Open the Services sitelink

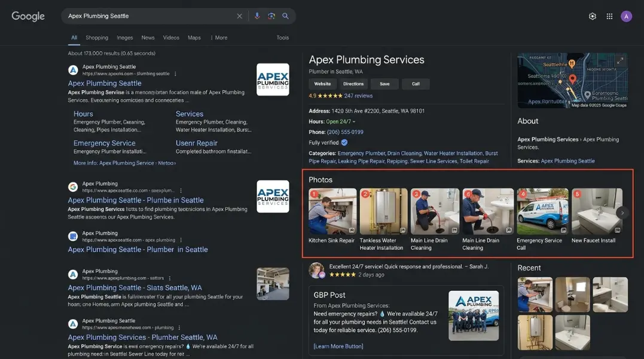tap(190, 113)
